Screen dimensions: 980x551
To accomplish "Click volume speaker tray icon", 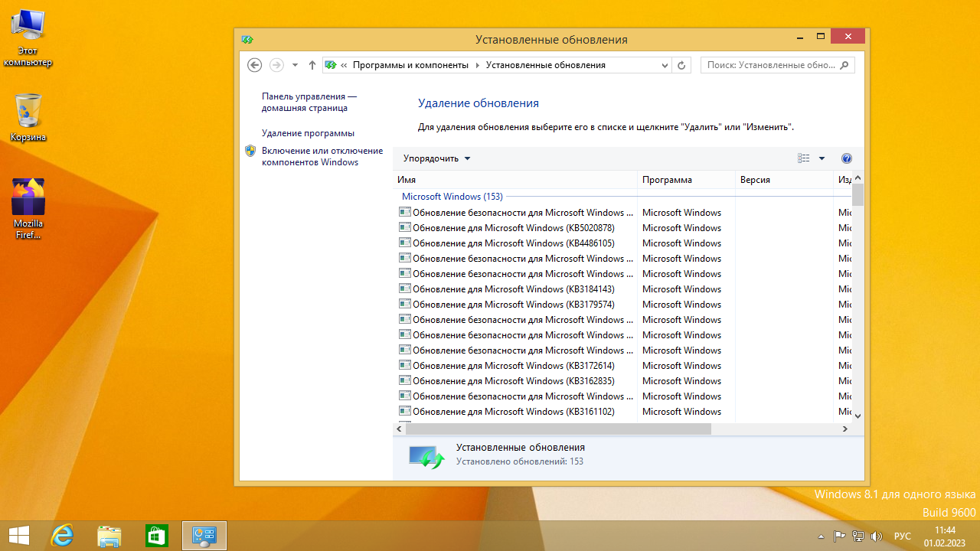I will tap(877, 536).
